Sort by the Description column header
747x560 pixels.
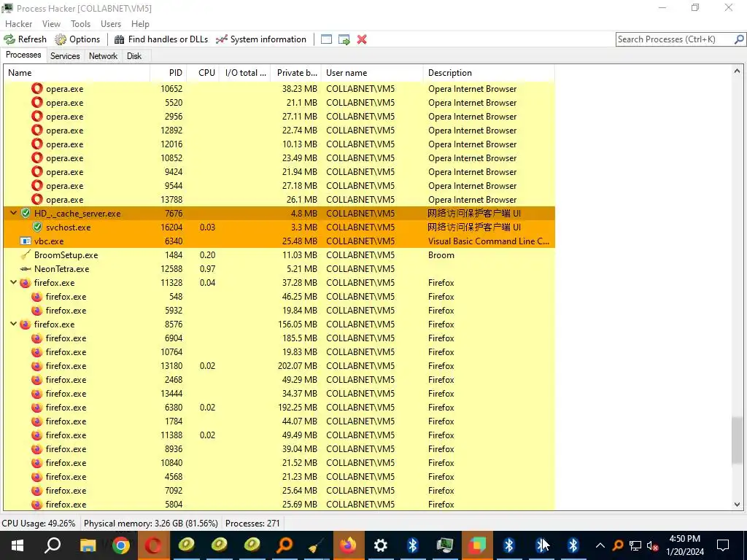click(x=489, y=73)
